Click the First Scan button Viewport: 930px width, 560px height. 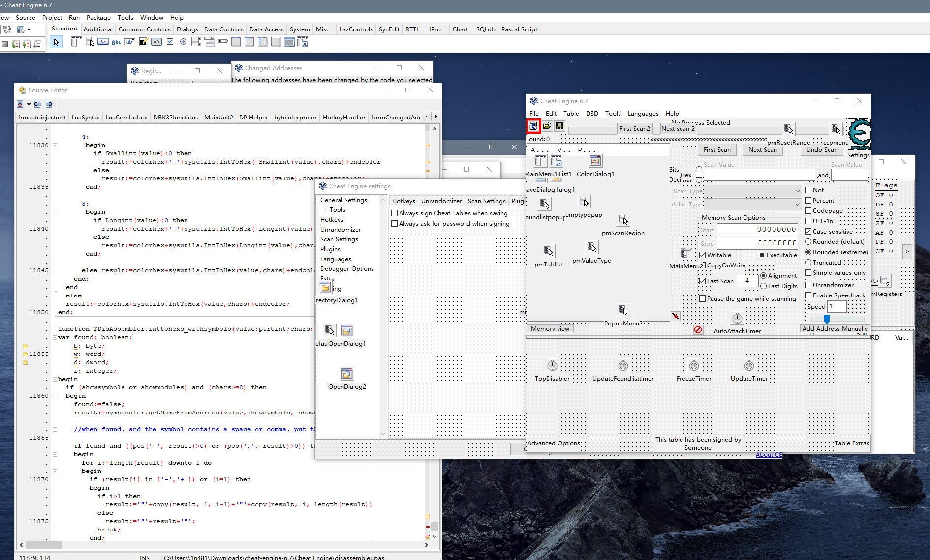(x=717, y=150)
